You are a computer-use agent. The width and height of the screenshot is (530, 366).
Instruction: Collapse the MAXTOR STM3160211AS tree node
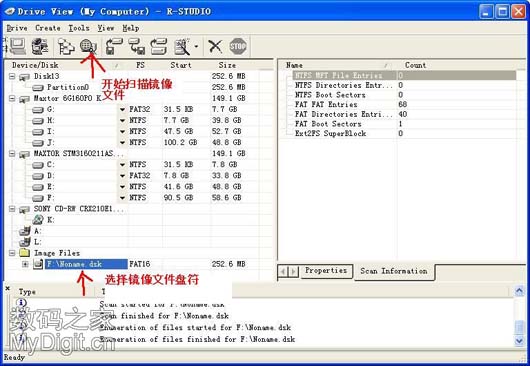[x=12, y=154]
